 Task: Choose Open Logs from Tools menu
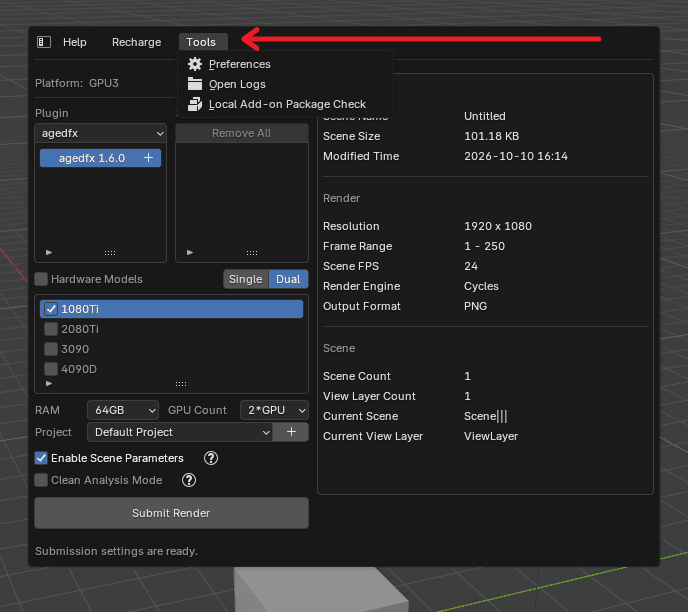tap(285, 84)
